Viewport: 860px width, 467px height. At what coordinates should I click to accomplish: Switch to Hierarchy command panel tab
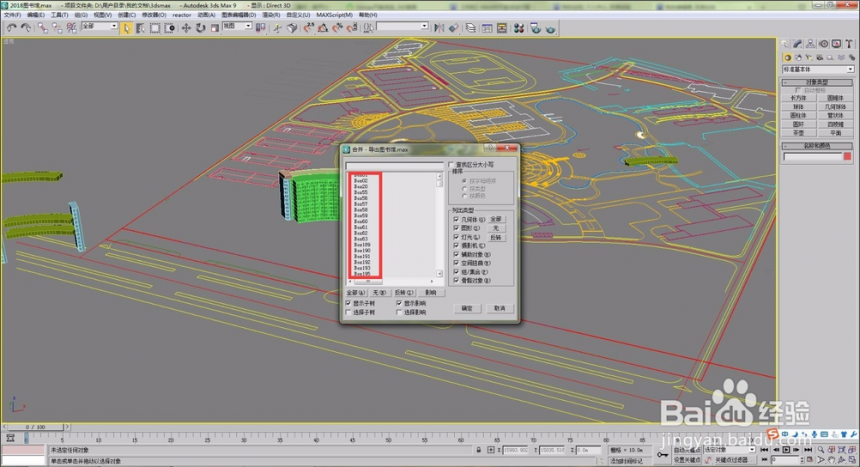(x=811, y=44)
